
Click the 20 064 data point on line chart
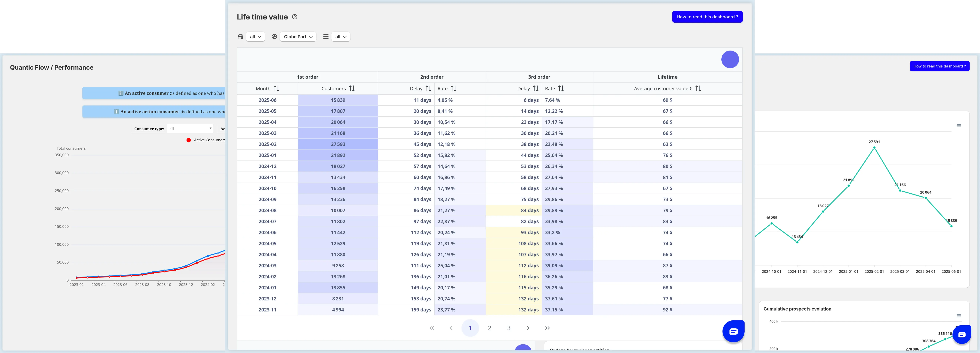click(926, 198)
